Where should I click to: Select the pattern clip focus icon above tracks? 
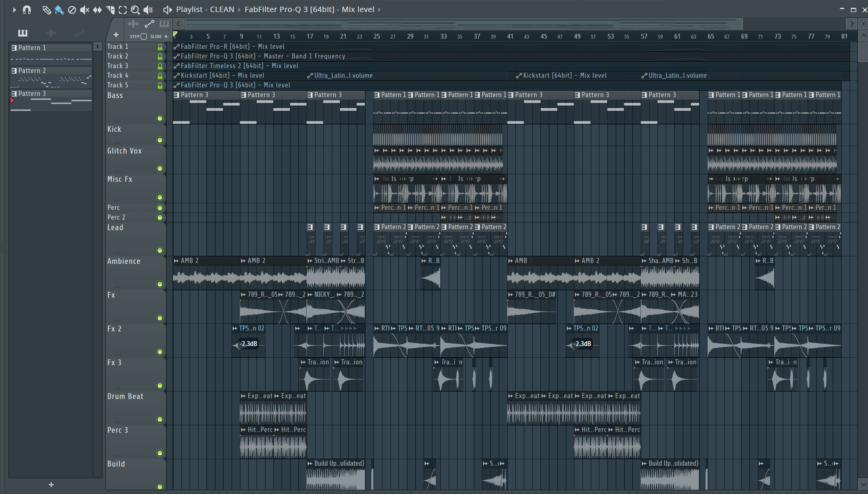(x=164, y=24)
